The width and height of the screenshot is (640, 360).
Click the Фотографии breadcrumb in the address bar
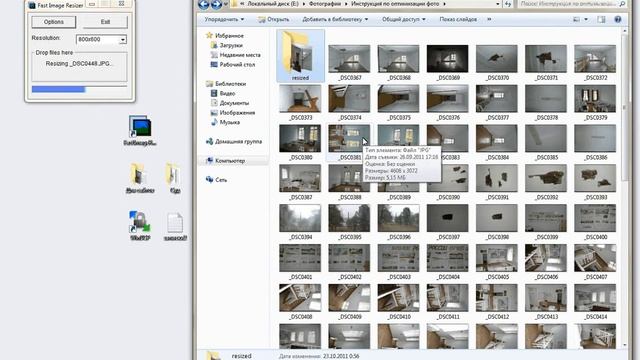324,4
